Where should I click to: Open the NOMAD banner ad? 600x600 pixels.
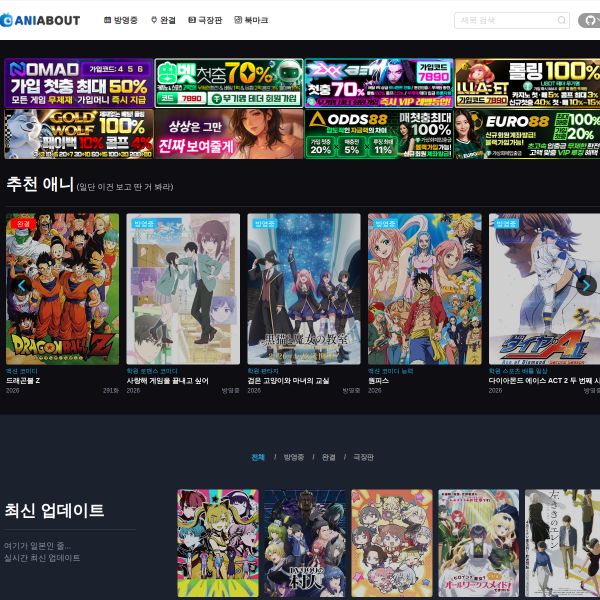[79, 83]
